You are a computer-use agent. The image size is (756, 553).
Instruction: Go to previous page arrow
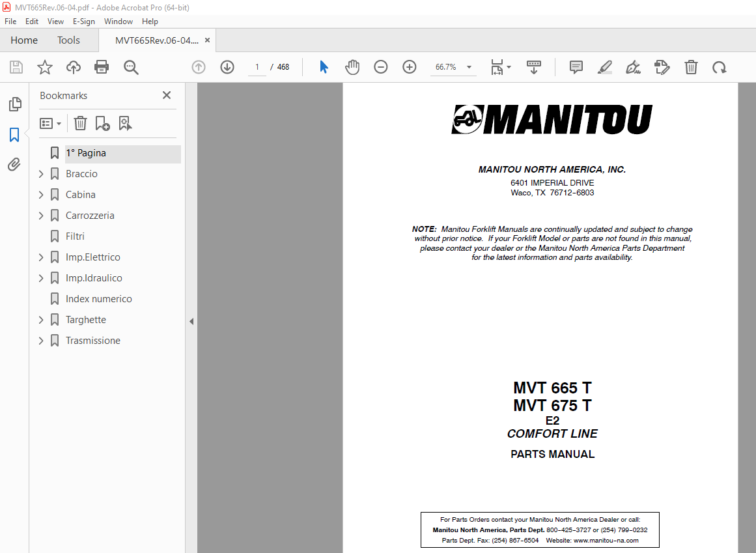pyautogui.click(x=199, y=67)
